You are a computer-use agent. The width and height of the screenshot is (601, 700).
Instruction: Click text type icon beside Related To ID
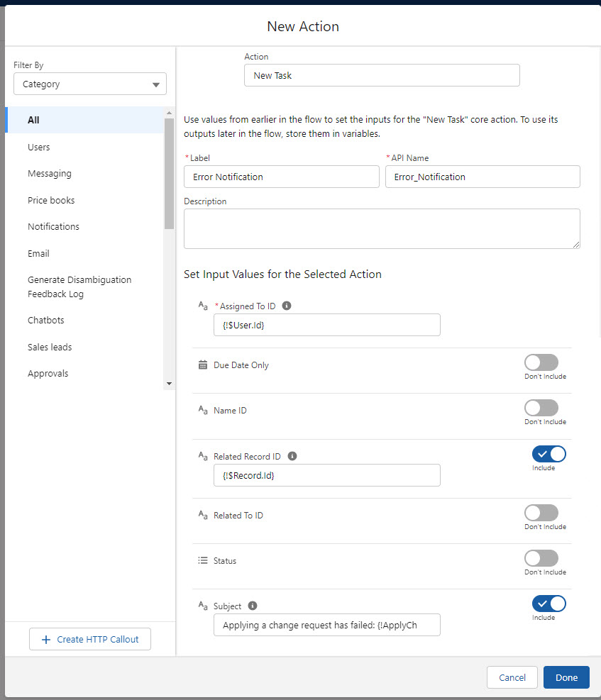click(x=203, y=516)
